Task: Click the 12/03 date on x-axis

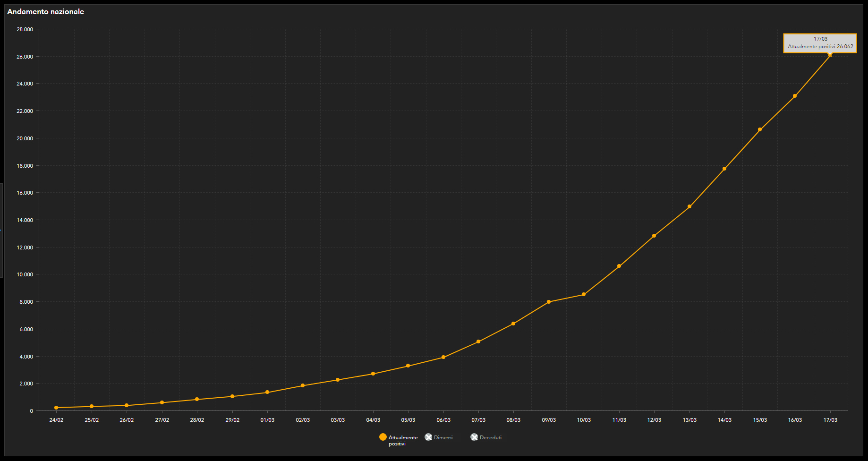Action: tap(654, 420)
